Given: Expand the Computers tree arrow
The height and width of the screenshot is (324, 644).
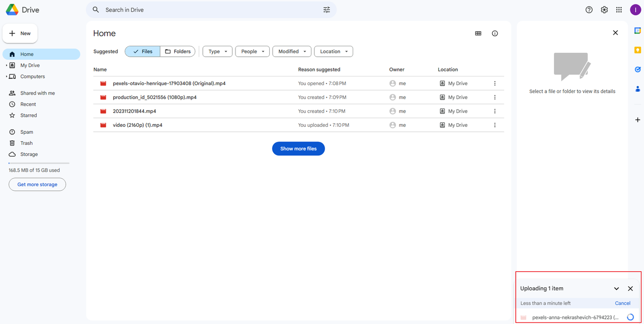Looking at the screenshot, I should tap(7, 76).
